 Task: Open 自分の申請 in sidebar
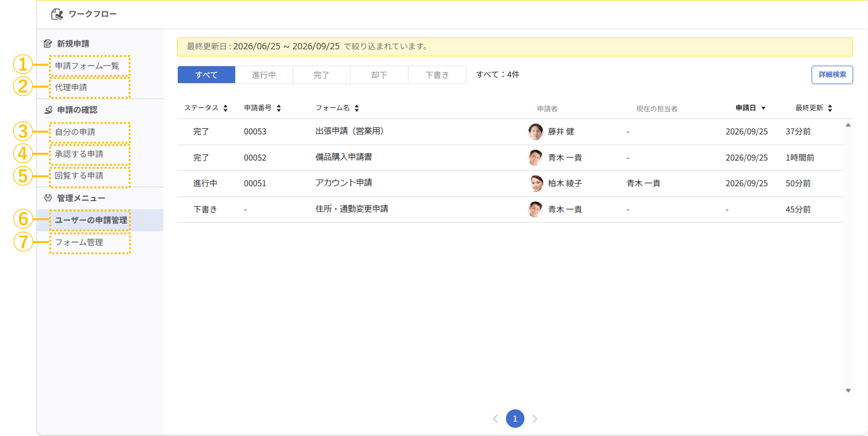(x=75, y=132)
